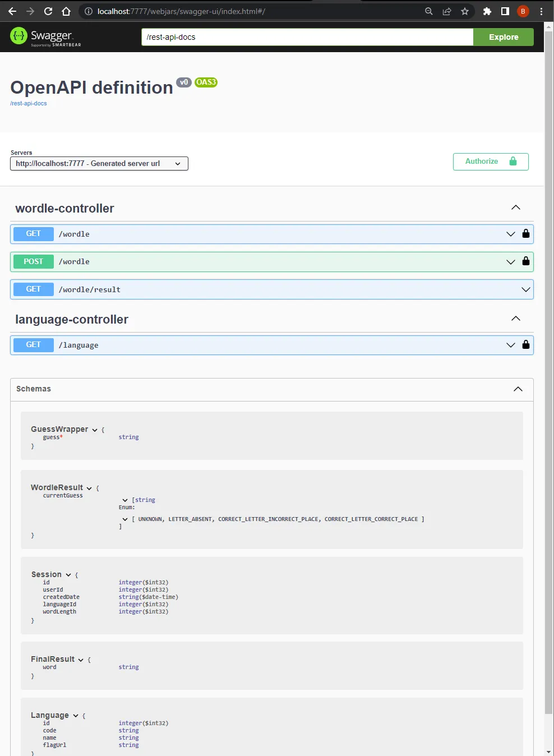Click inside the Swagger search field
This screenshot has height=756, width=554.
coord(307,36)
